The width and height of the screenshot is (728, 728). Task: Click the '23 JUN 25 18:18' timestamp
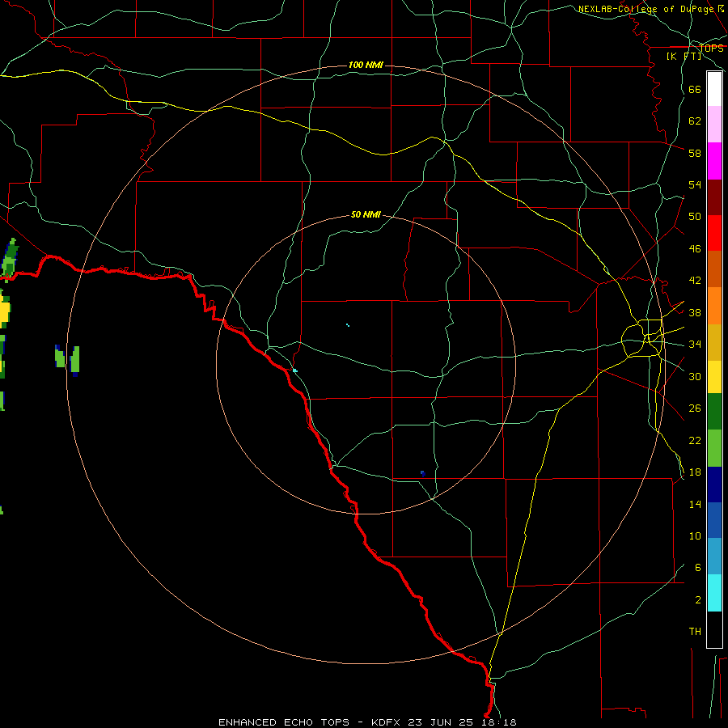pos(462,722)
